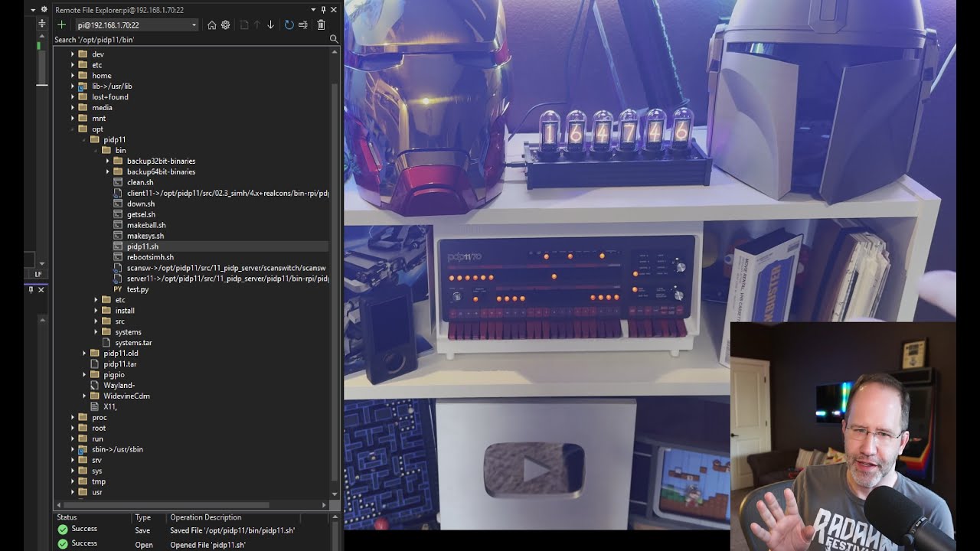Click the search magnifier icon
Image resolution: width=980 pixels, height=551 pixels.
(333, 39)
